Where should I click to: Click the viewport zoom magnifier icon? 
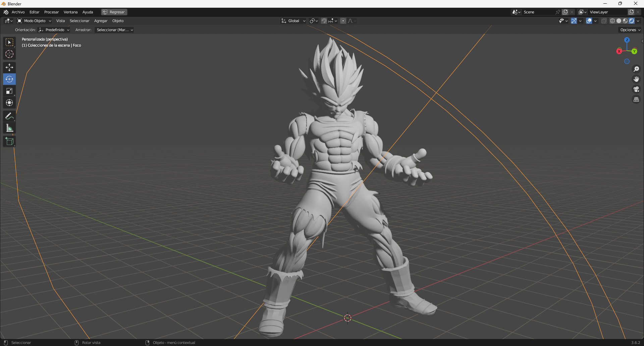coord(636,69)
